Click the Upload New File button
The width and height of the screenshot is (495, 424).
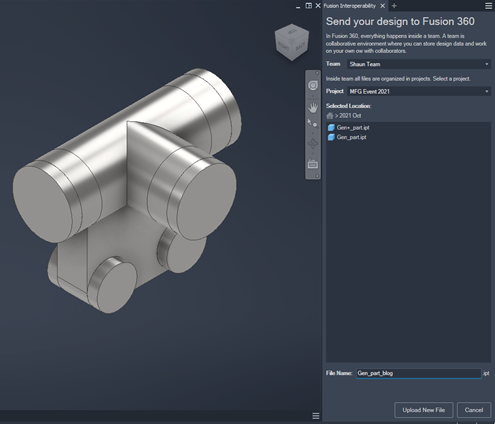424,410
